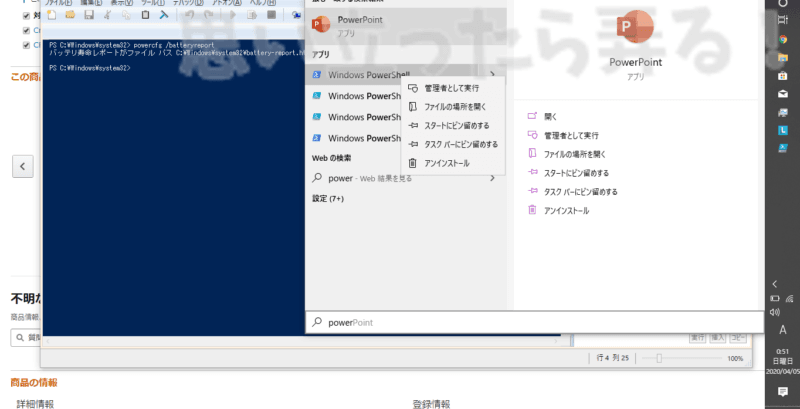Click the Cut scissors icon in ISE toolbar
800x409 pixels.
(x=107, y=15)
